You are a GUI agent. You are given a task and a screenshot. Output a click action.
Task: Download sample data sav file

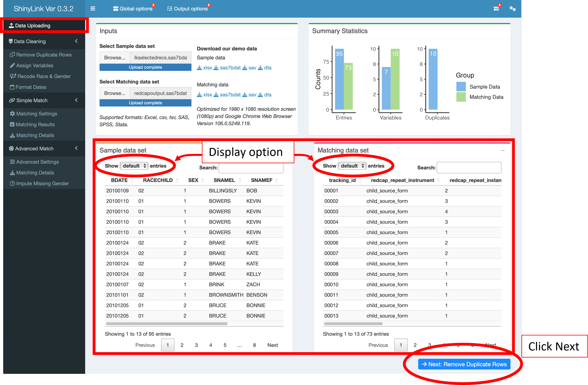click(249, 68)
